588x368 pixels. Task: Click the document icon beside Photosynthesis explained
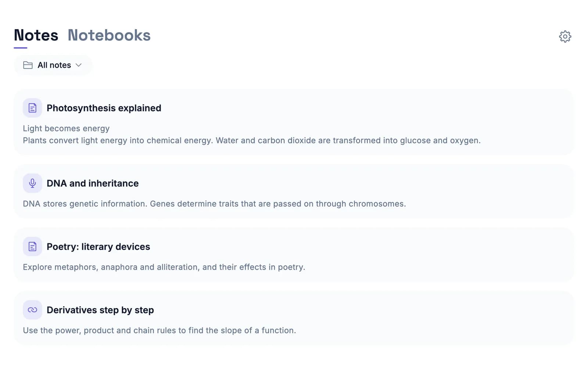click(32, 108)
